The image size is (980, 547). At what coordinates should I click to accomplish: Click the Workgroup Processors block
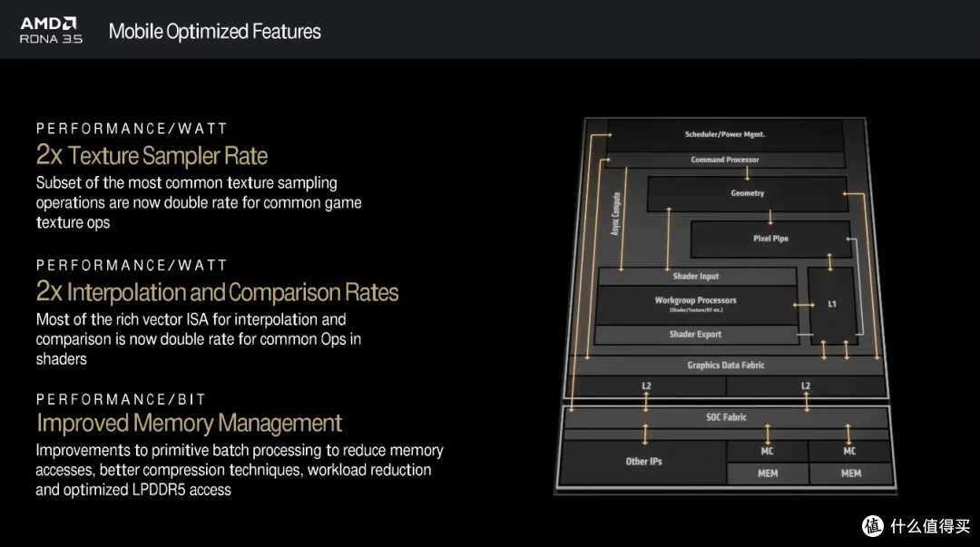[695, 304]
